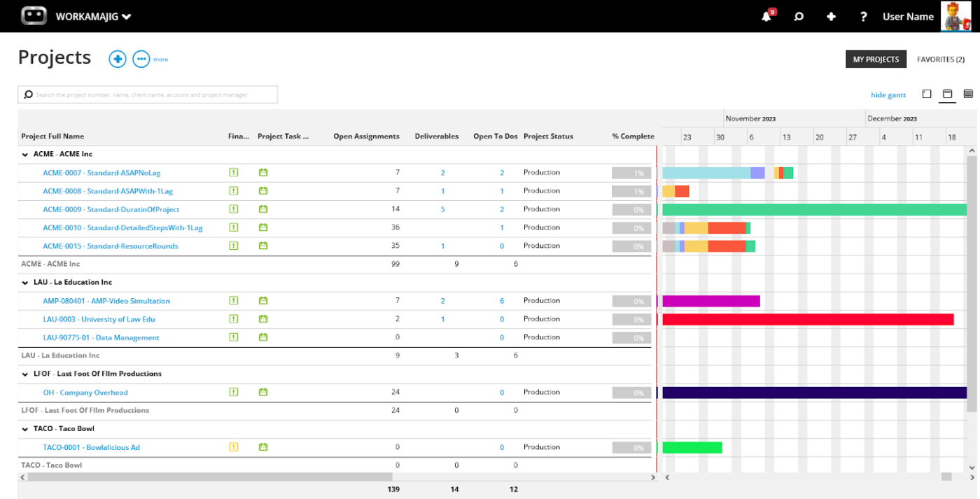Click financial status icon for ACME-0007

(234, 172)
